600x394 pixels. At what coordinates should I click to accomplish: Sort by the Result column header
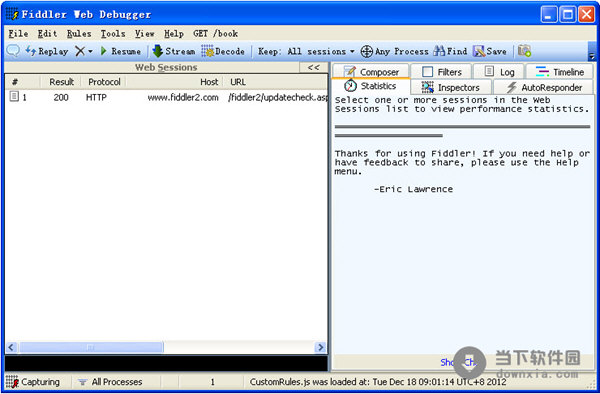(x=61, y=82)
